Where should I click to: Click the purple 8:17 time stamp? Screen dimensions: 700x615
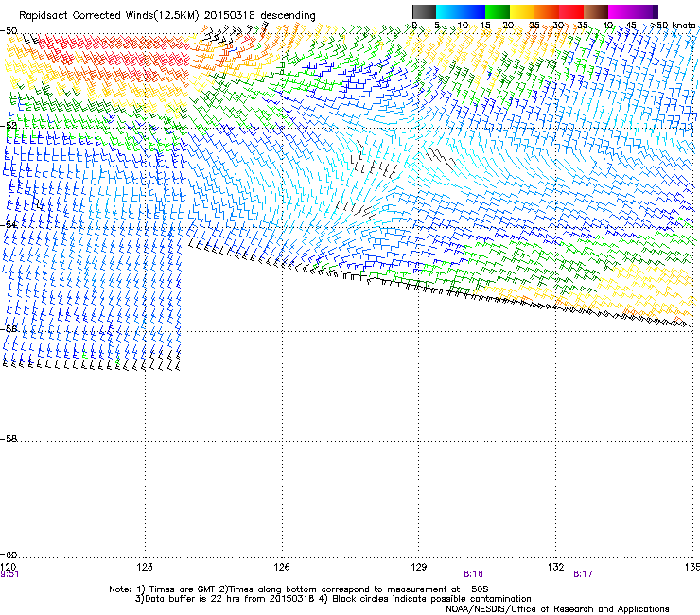tap(583, 574)
